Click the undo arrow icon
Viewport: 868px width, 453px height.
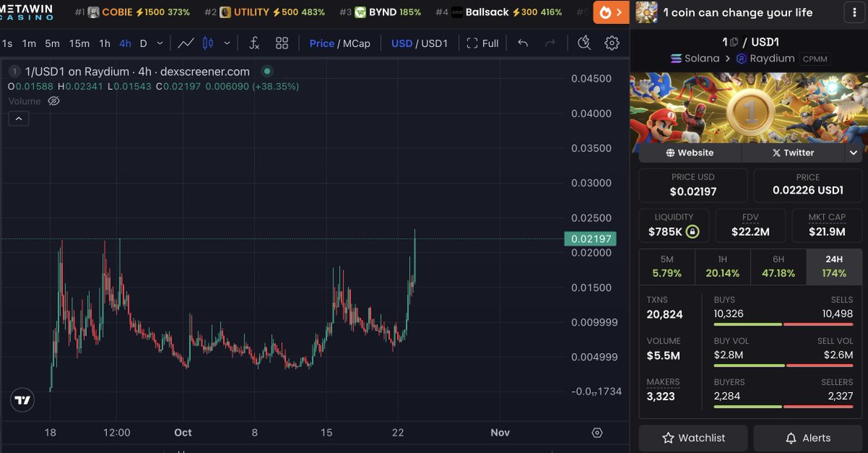click(x=523, y=43)
